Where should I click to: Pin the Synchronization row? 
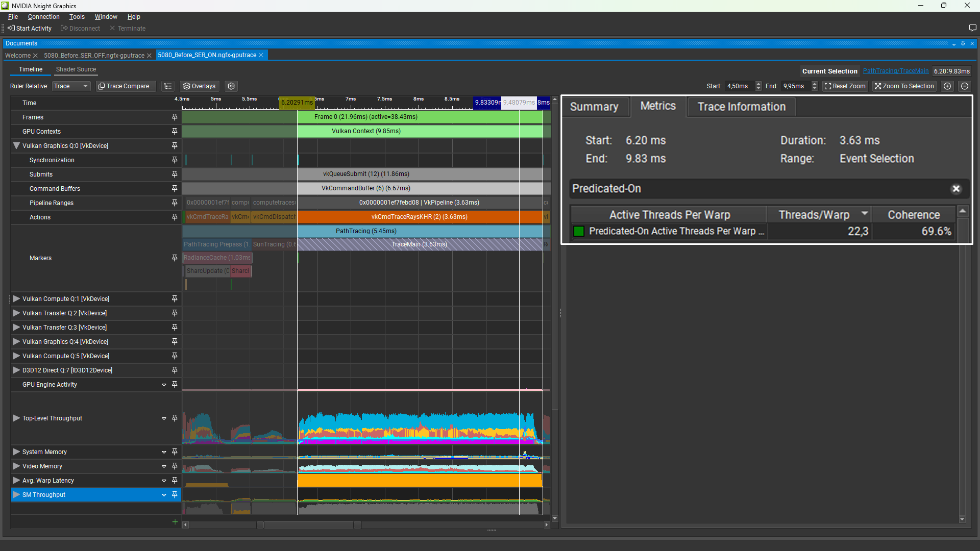175,160
